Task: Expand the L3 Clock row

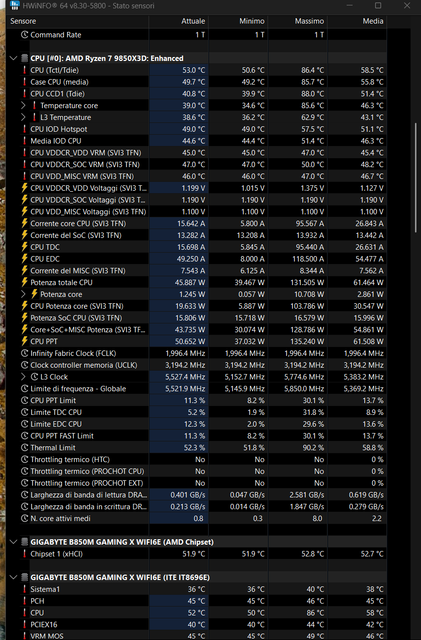Action: tap(23, 377)
